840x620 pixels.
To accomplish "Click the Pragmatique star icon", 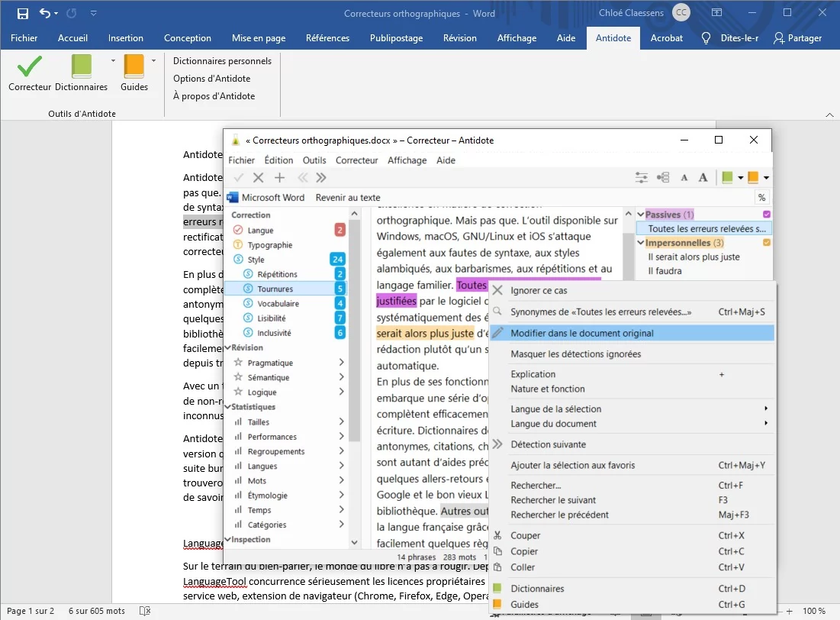I will click(x=238, y=363).
